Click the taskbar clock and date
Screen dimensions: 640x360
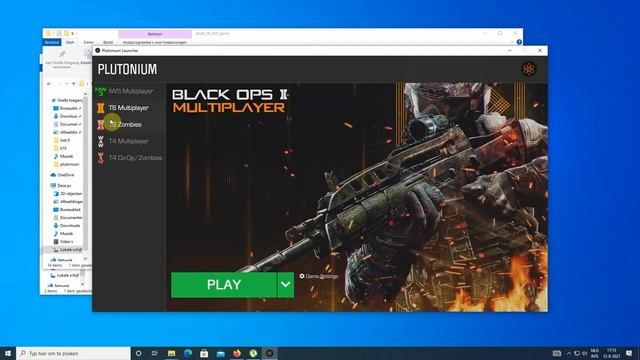click(611, 353)
